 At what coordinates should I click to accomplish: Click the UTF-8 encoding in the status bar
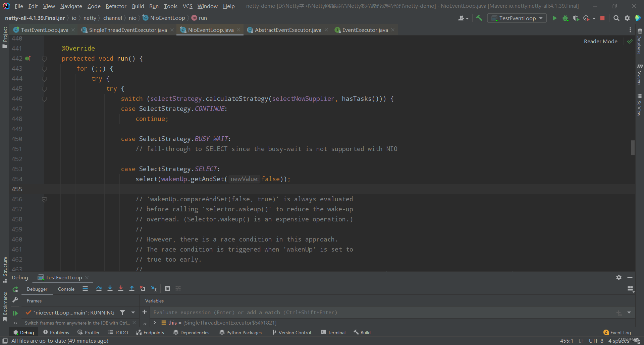pos(596,341)
